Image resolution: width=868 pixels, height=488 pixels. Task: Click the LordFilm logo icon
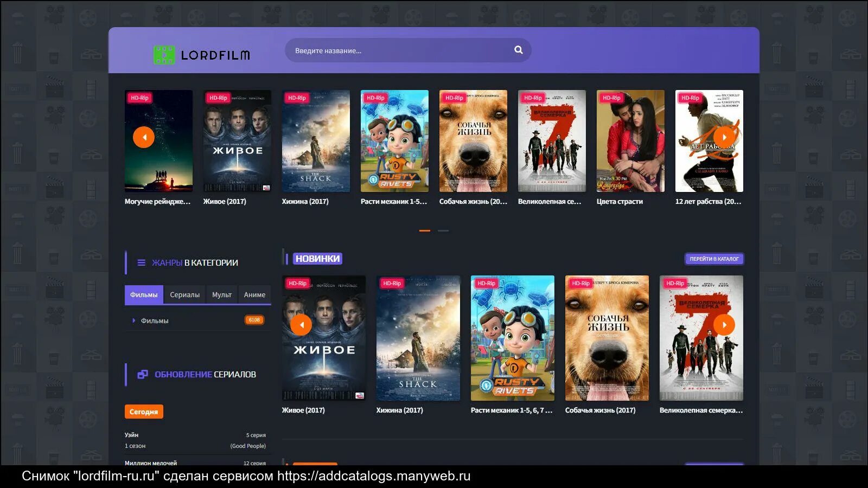[x=164, y=55]
